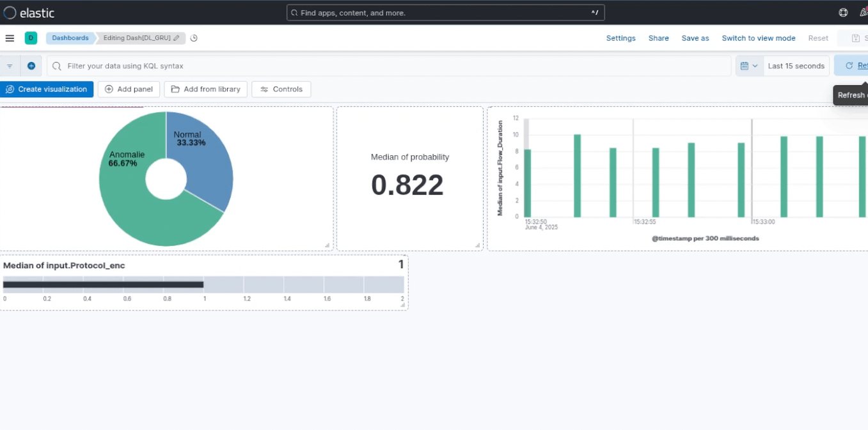868x430 pixels.
Task: Open dashboard Settings
Action: point(620,38)
